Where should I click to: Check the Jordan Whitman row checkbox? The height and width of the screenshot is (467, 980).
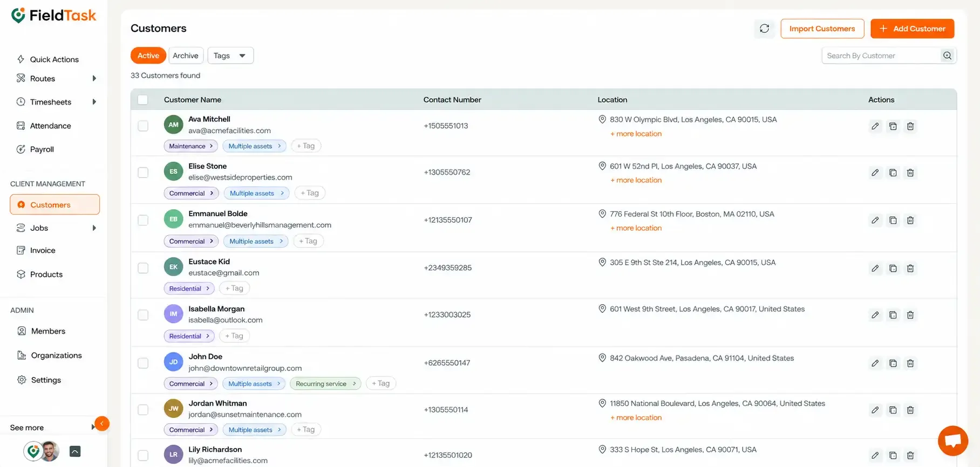(143, 410)
